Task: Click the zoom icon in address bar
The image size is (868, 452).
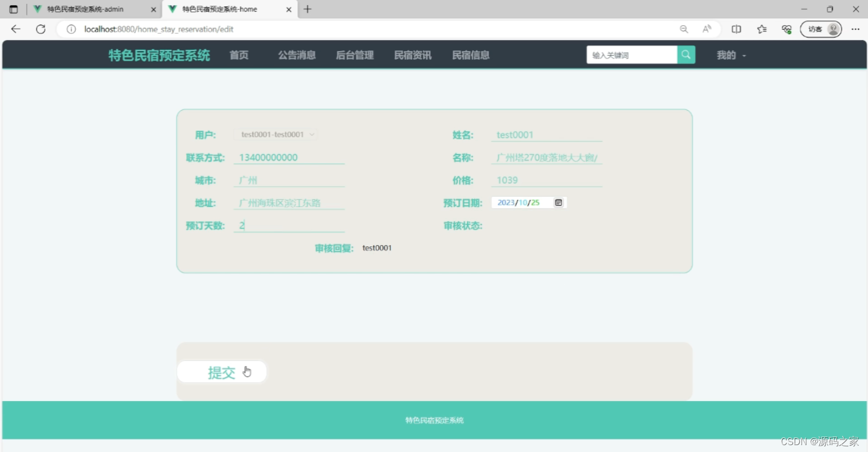Action: point(684,29)
